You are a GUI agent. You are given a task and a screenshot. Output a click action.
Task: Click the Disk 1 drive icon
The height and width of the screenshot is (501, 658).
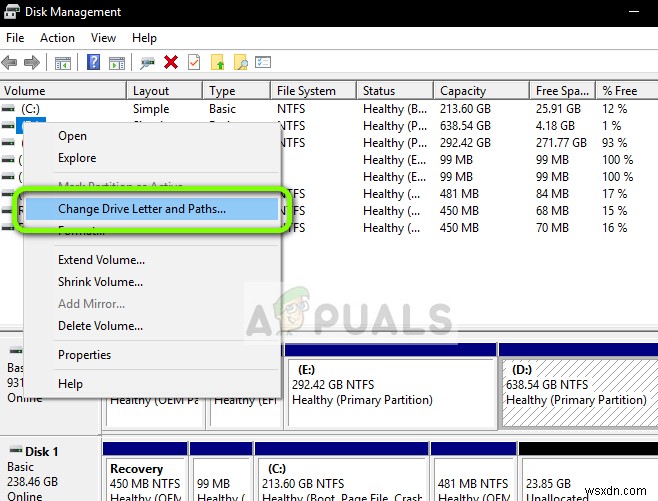[x=16, y=450]
